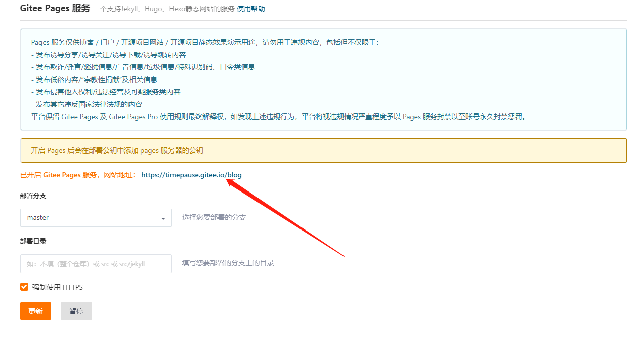Click the dropdown arrow on branch selector
This screenshot has height=345, width=644.
coord(163,218)
